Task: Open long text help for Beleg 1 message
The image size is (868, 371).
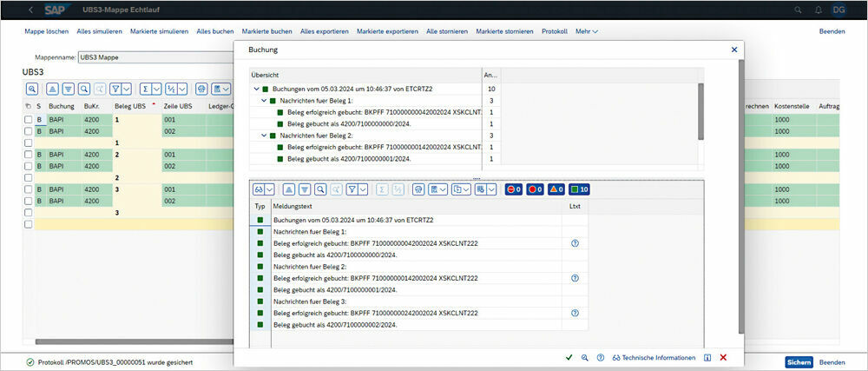Action: click(575, 243)
